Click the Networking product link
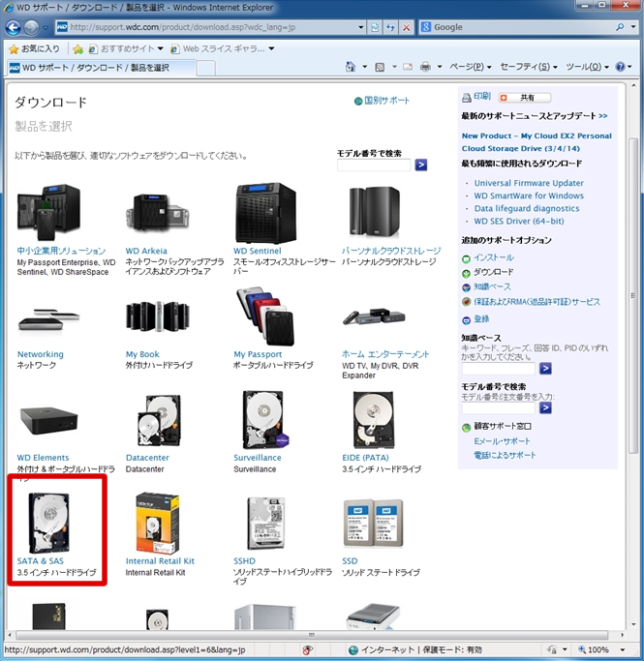This screenshot has width=644, height=661. (x=41, y=354)
